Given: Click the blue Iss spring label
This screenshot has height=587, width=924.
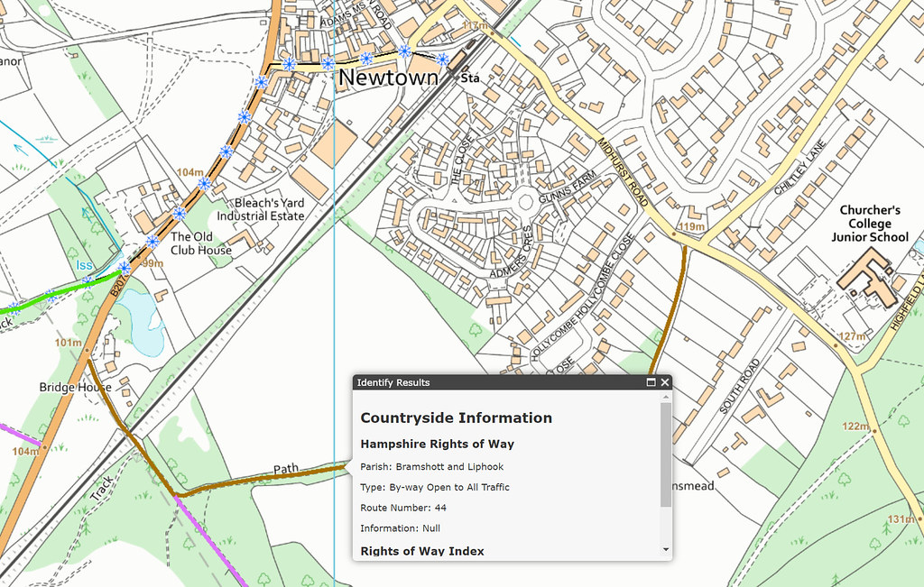Looking at the screenshot, I should tap(84, 265).
